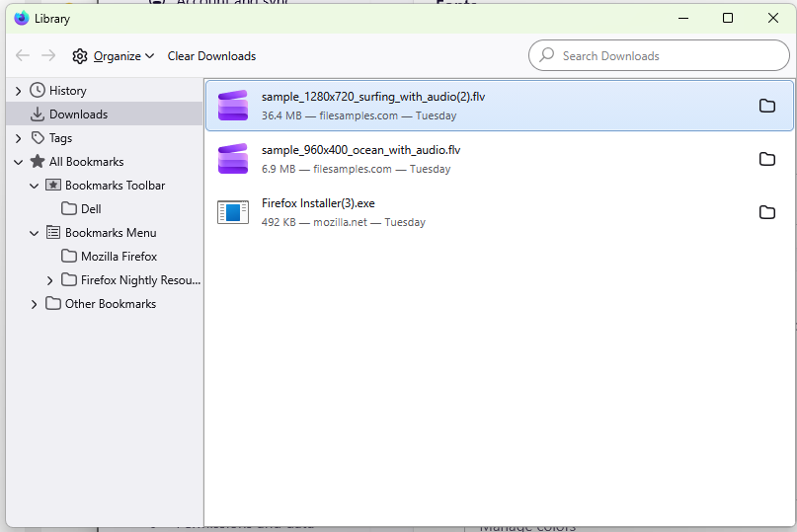Expand the Firefox Nightly Resources folder
Screen dimensions: 797x532
(49, 280)
